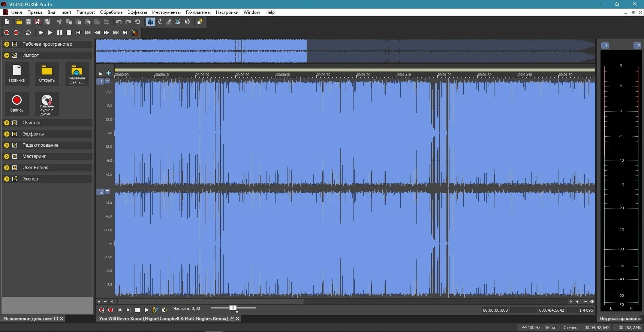Open the Настройки menu

[x=227, y=12]
